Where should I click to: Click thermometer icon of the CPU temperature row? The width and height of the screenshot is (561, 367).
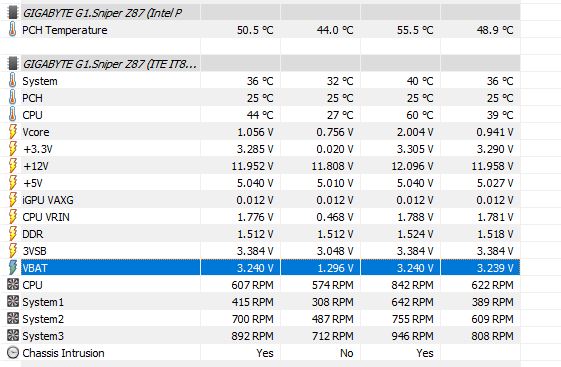13,115
